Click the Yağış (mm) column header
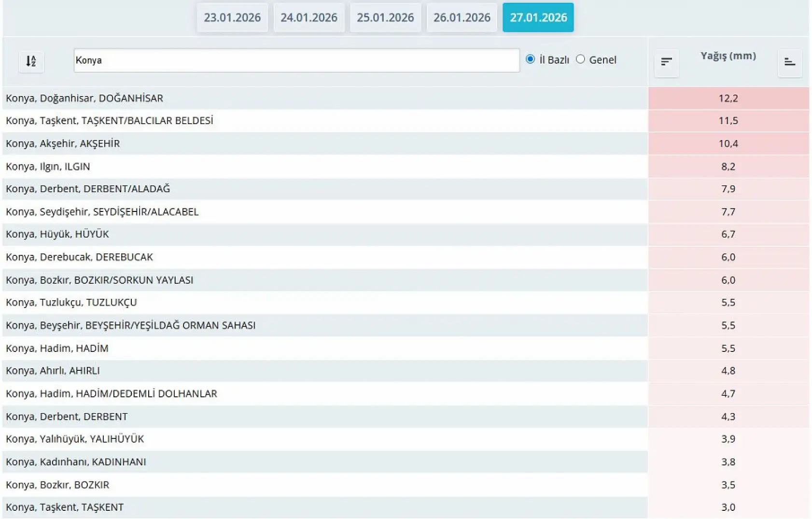The height and width of the screenshot is (519, 812). pos(728,56)
